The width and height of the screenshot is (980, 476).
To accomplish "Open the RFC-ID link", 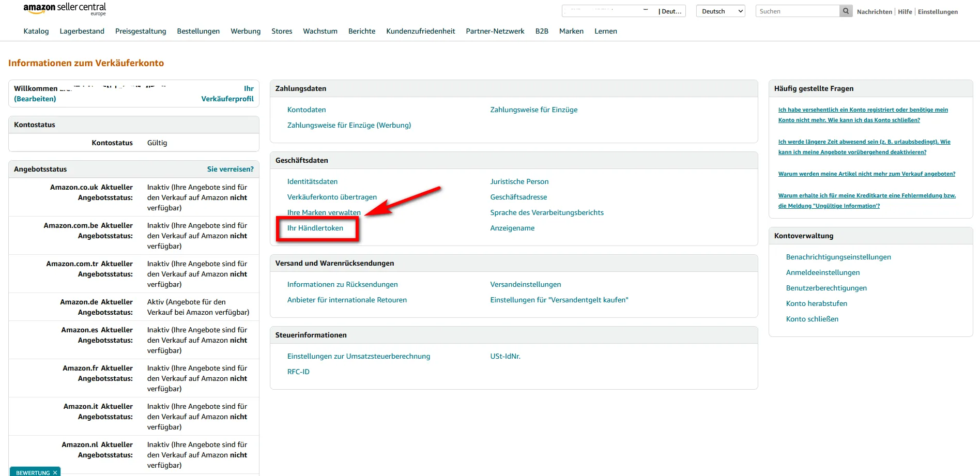I will [x=298, y=372].
